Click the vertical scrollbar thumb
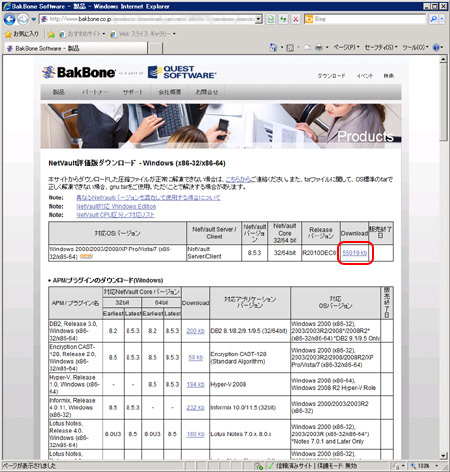 (443, 102)
